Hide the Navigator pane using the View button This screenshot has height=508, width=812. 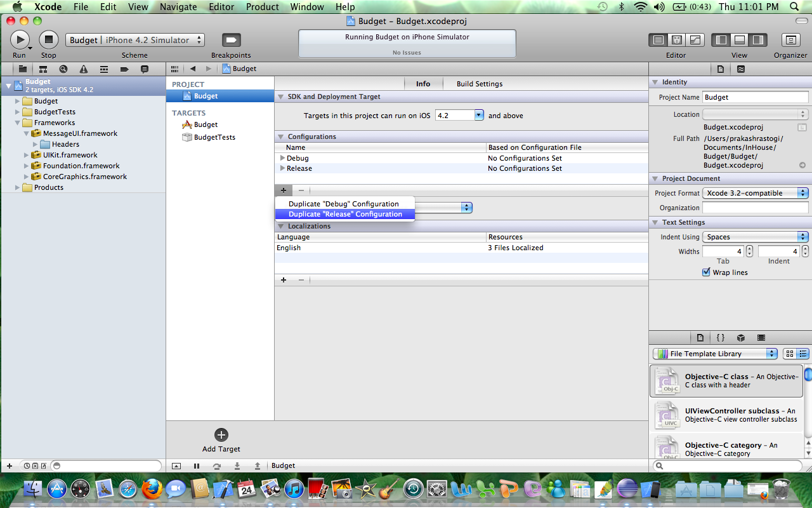(721, 40)
